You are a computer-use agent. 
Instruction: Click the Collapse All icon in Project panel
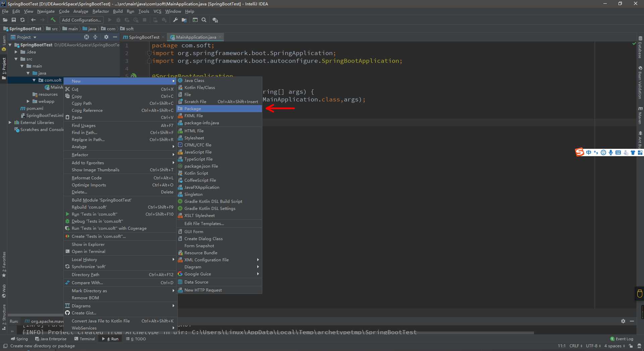point(95,37)
